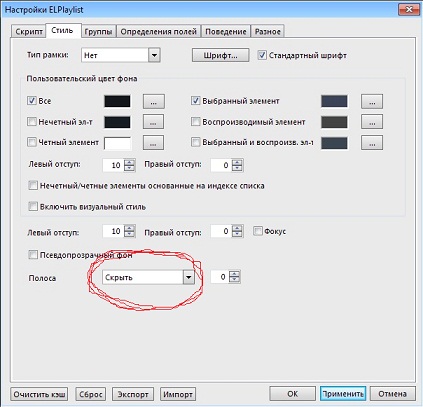
Task: Open color picker for Нечетный эл-т
Action: 153,122
